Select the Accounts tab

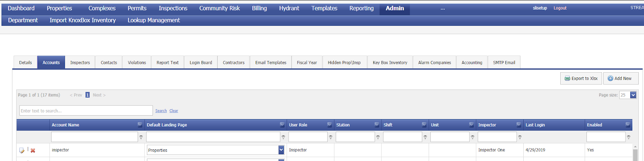pos(51,63)
